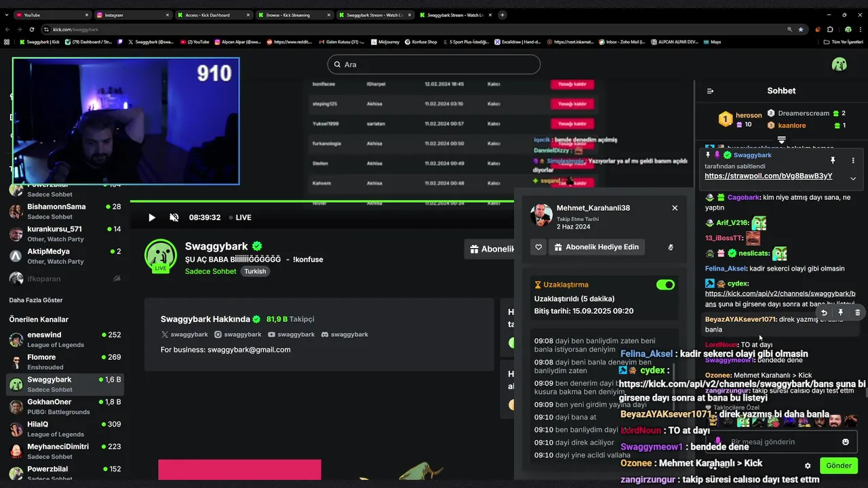The width and height of the screenshot is (868, 488).
Task: Open the emoji picker in chat input
Action: [x=846, y=442]
